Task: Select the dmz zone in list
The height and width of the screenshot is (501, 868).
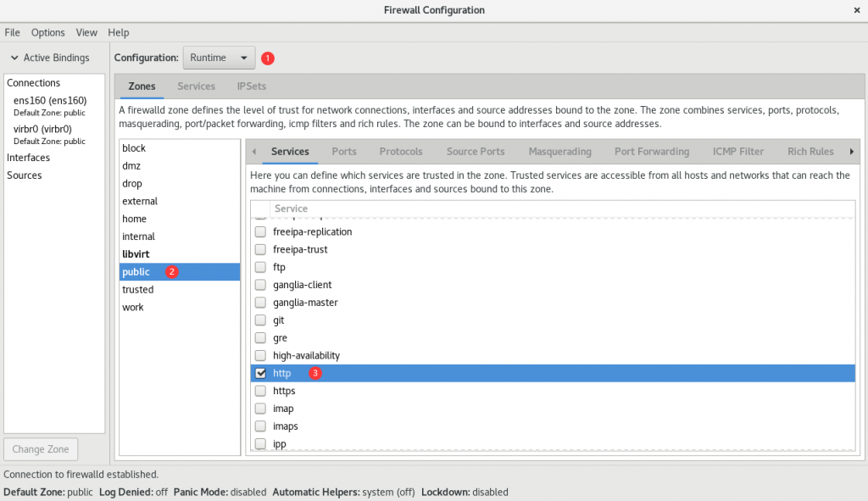Action: click(x=130, y=166)
